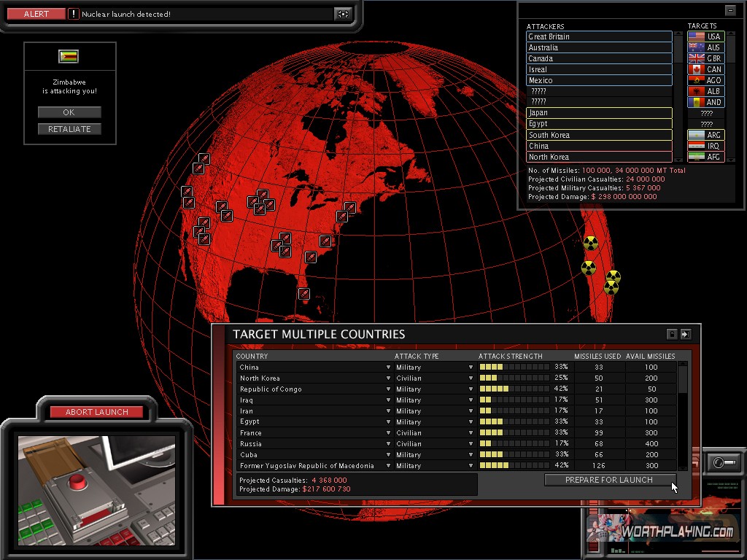This screenshot has height=560, width=747.
Task: Click the ABORT LAUNCH button
Action: click(x=96, y=412)
